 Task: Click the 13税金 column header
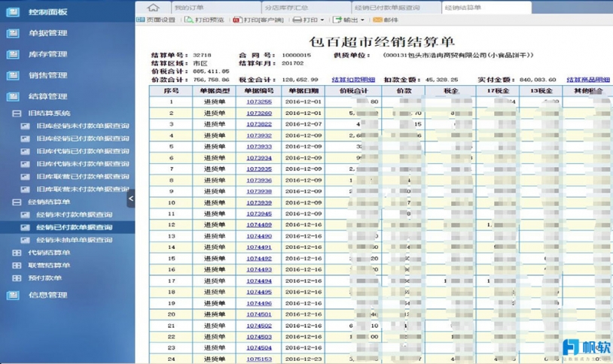541,90
